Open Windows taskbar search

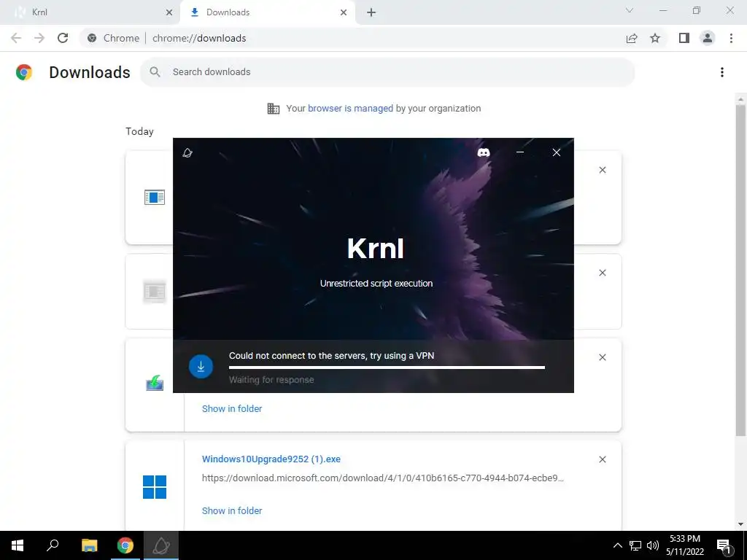[x=53, y=545]
